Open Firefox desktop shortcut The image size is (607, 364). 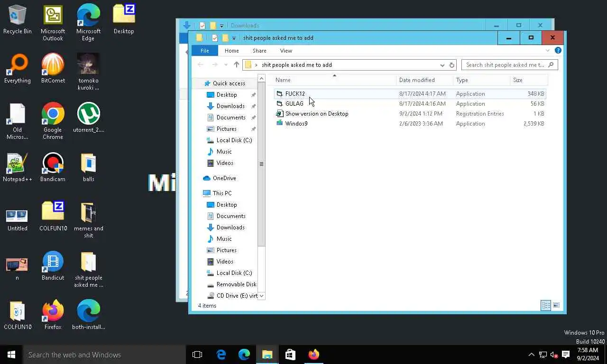point(53,316)
